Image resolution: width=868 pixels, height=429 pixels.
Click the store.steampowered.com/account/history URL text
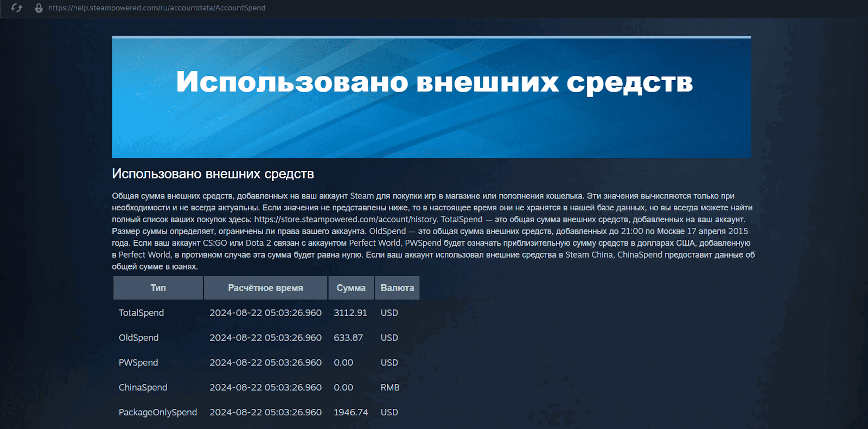(346, 220)
